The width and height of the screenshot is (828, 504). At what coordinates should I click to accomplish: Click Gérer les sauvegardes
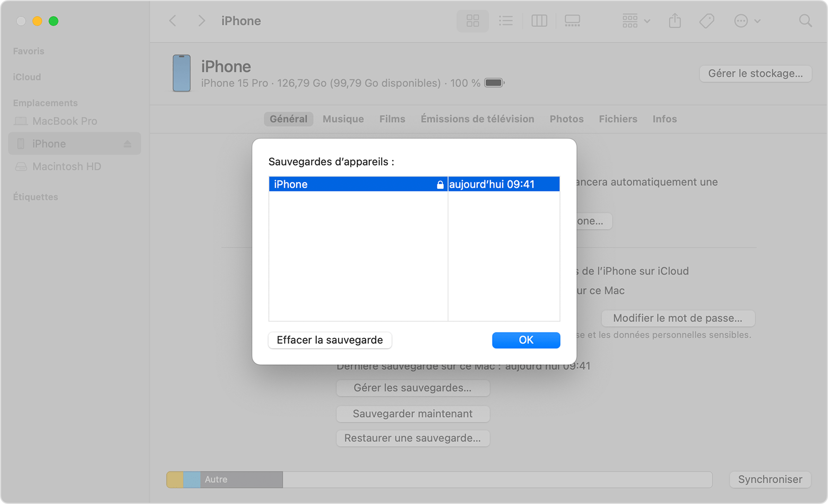(x=412, y=388)
